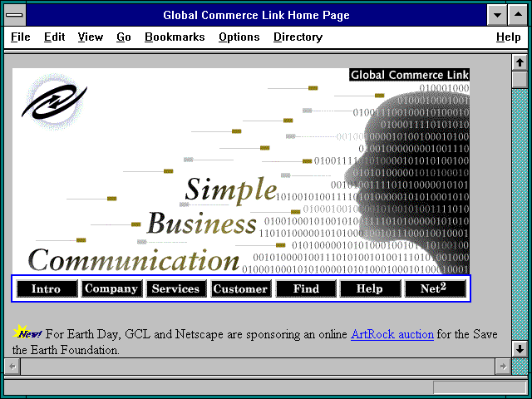Click the Find navigation button

click(x=306, y=288)
